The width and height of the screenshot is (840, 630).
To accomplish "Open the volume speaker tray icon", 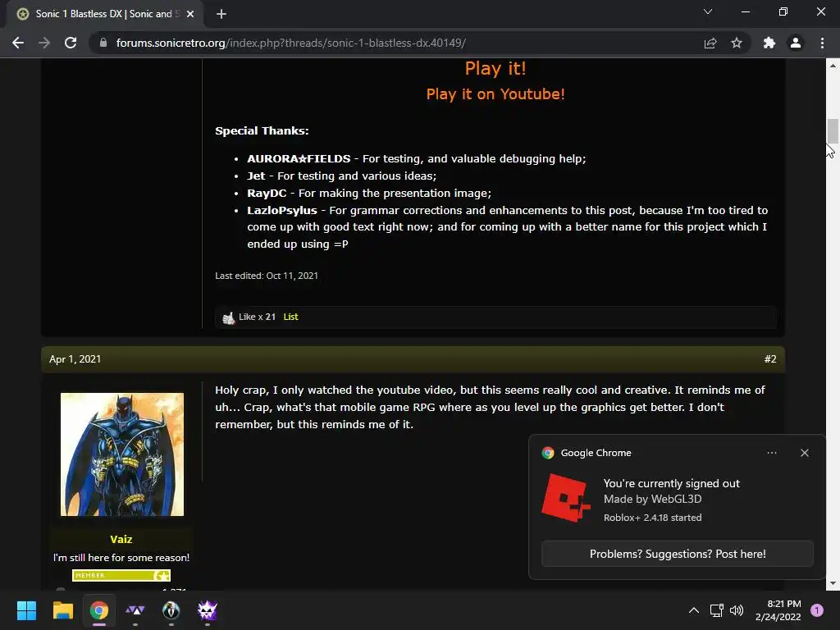I will 737,610.
